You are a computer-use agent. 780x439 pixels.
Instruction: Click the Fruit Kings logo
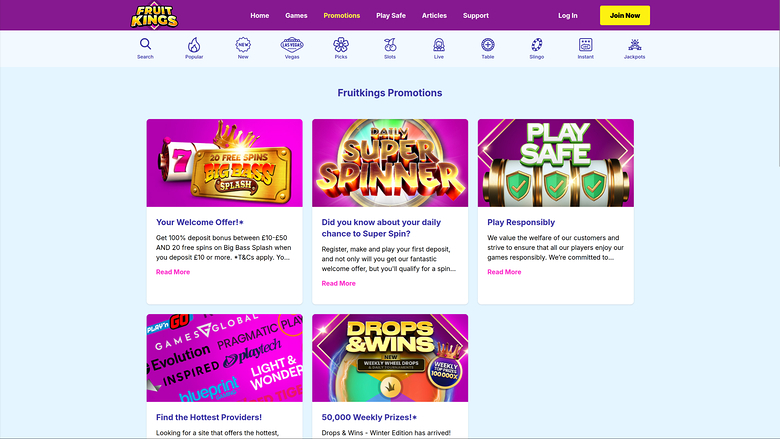(154, 16)
